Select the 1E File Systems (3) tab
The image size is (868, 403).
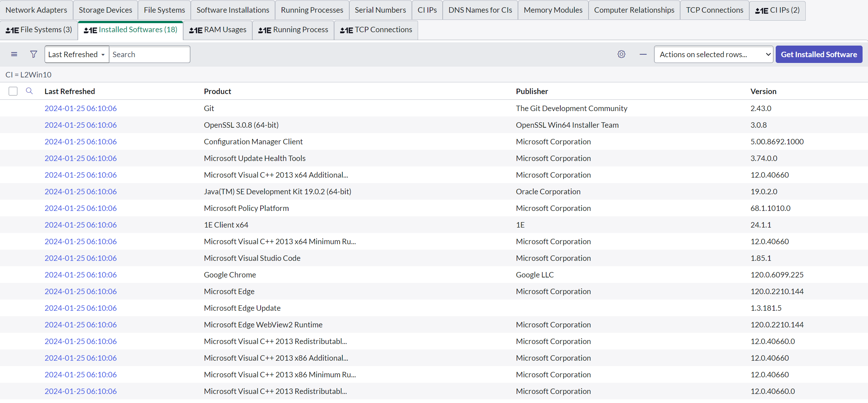[39, 30]
